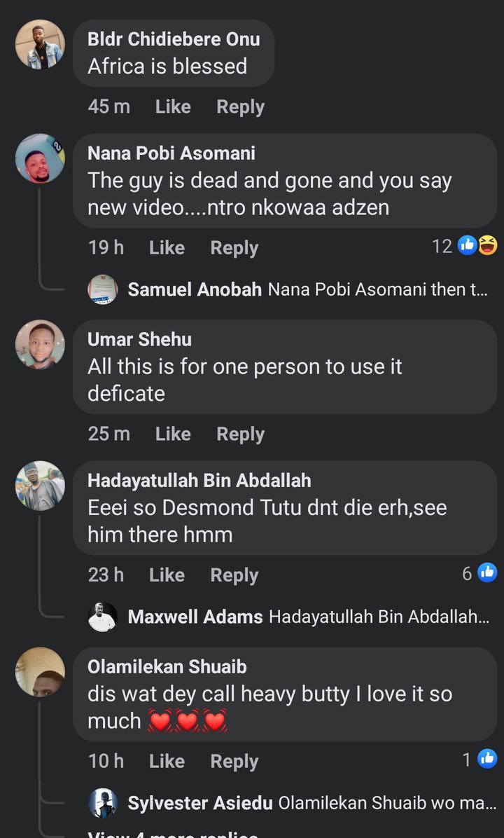The width and height of the screenshot is (504, 838).
Task: Tap Samuel Anobah's small reply avatar
Action: point(102,289)
